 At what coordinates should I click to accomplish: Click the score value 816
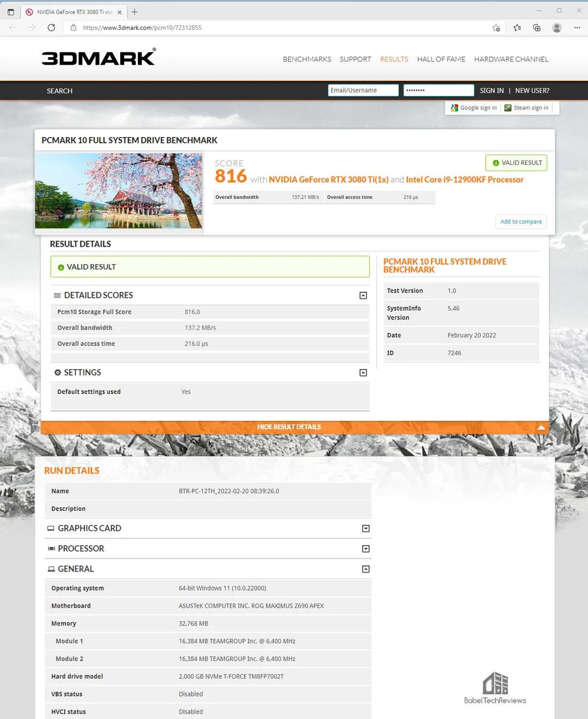point(231,176)
